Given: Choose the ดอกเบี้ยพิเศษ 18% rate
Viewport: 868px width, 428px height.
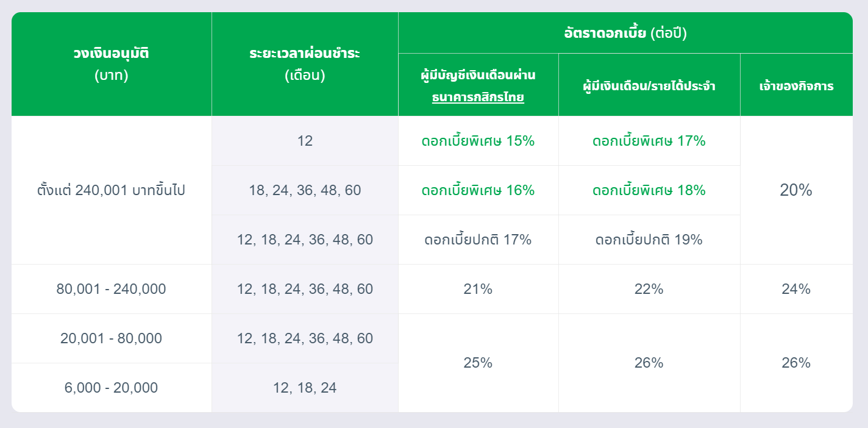Looking at the screenshot, I should tap(649, 190).
